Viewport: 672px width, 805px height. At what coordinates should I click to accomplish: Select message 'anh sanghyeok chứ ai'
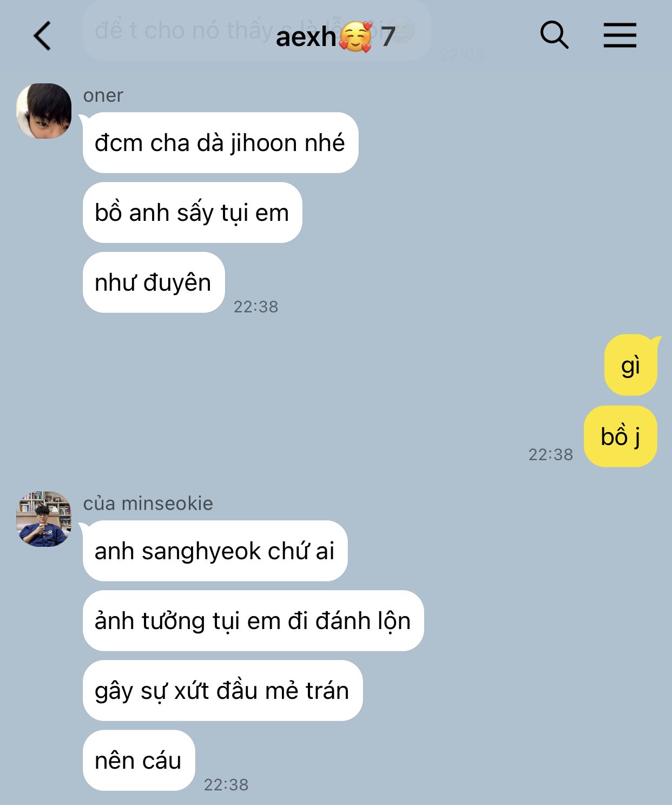click(x=215, y=551)
